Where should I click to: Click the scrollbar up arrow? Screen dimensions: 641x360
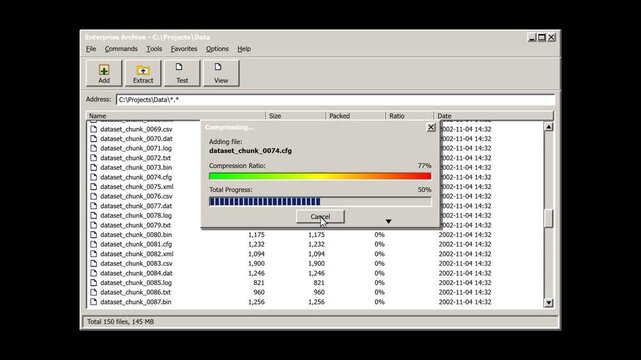pyautogui.click(x=549, y=127)
